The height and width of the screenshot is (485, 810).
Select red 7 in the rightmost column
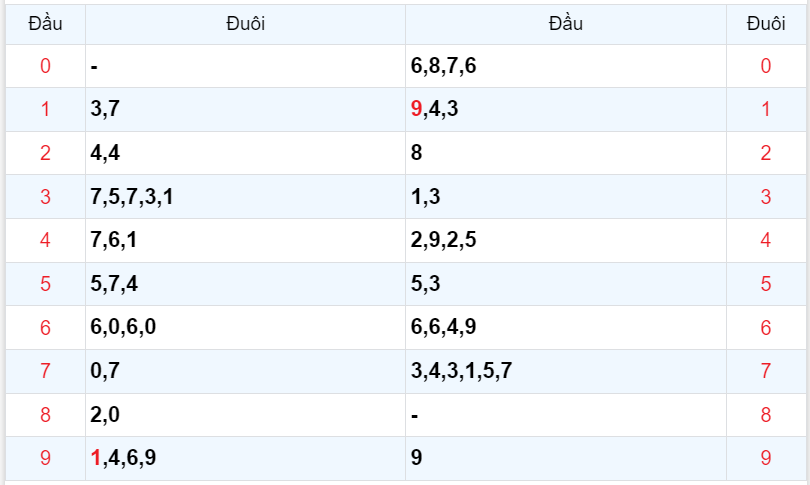[766, 372]
